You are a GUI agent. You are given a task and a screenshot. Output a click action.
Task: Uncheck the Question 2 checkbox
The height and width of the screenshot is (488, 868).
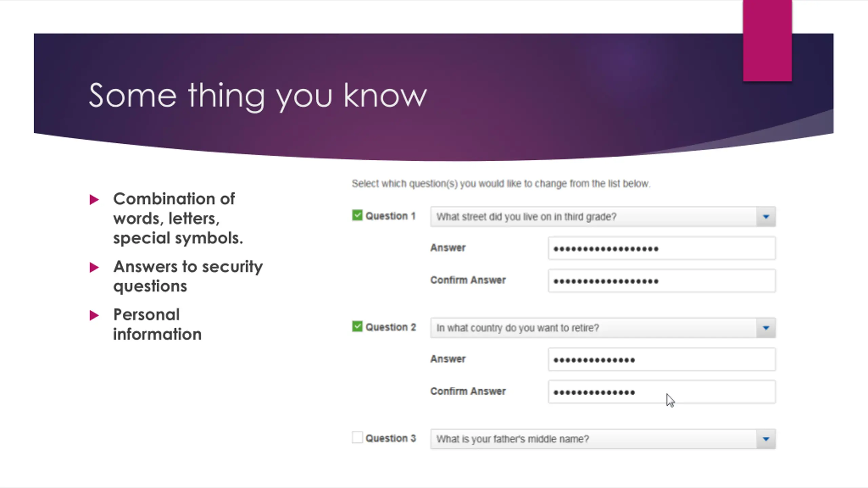pos(357,327)
